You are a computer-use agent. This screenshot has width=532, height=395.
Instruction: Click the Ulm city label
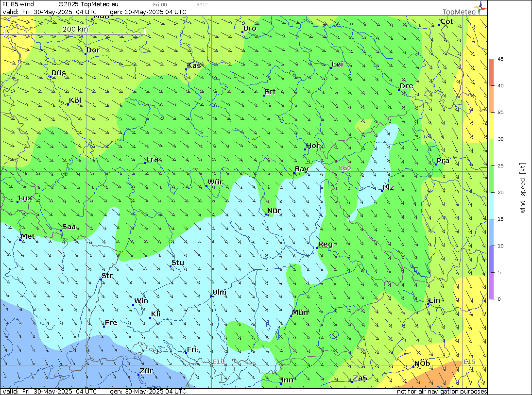tap(219, 292)
